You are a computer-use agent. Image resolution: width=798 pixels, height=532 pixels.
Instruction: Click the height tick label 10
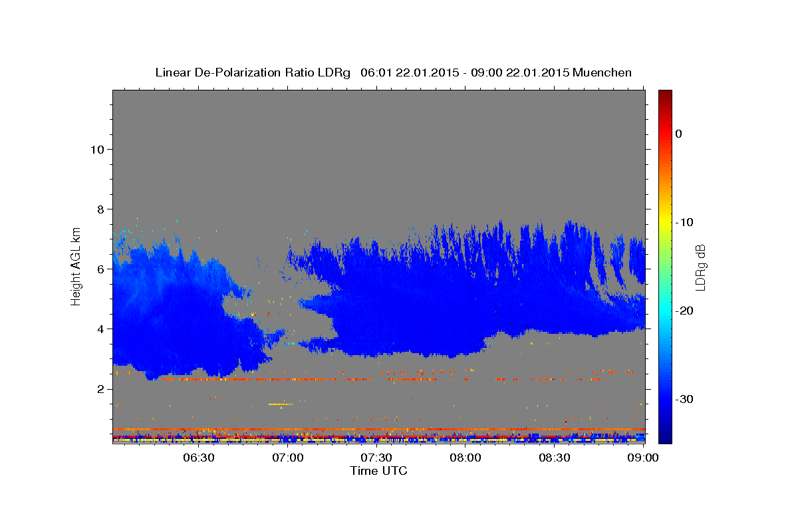point(97,149)
